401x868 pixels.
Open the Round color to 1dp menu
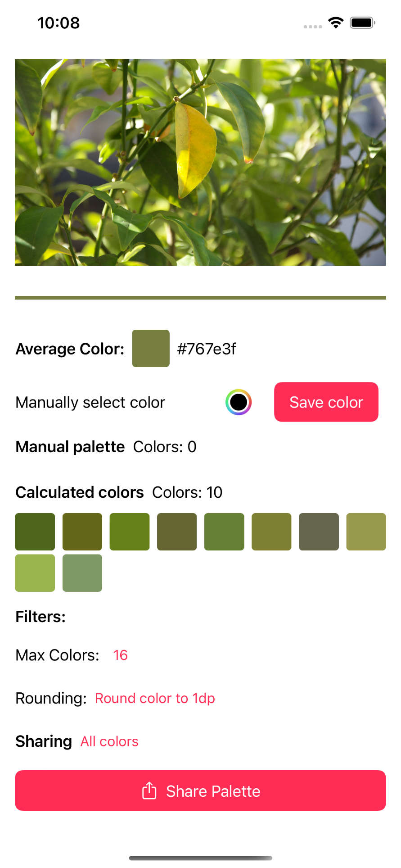[155, 698]
